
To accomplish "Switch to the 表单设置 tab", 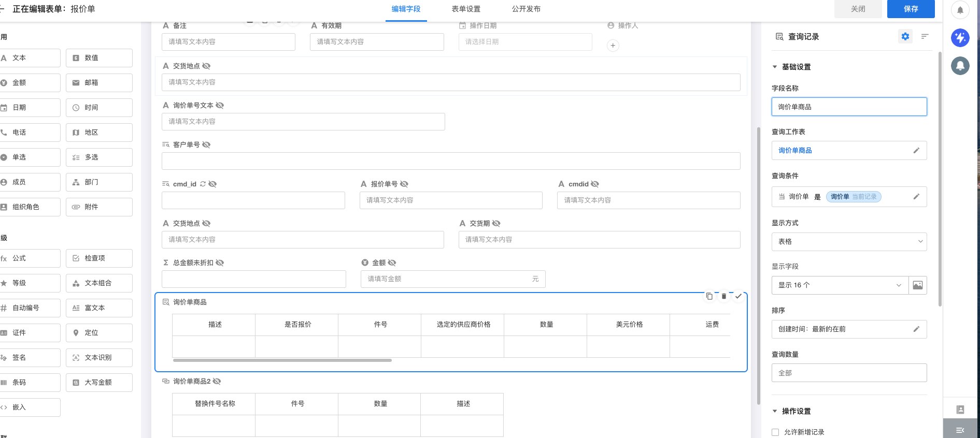I will tap(465, 9).
